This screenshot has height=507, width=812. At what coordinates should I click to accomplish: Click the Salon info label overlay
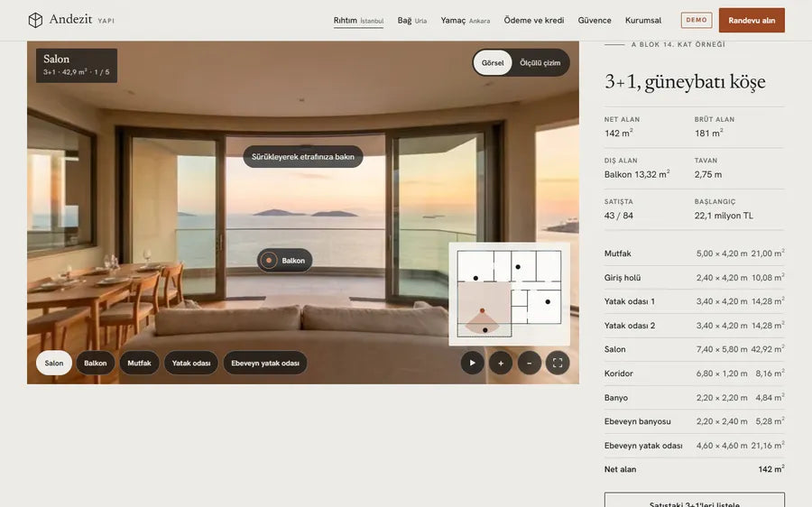click(77, 65)
